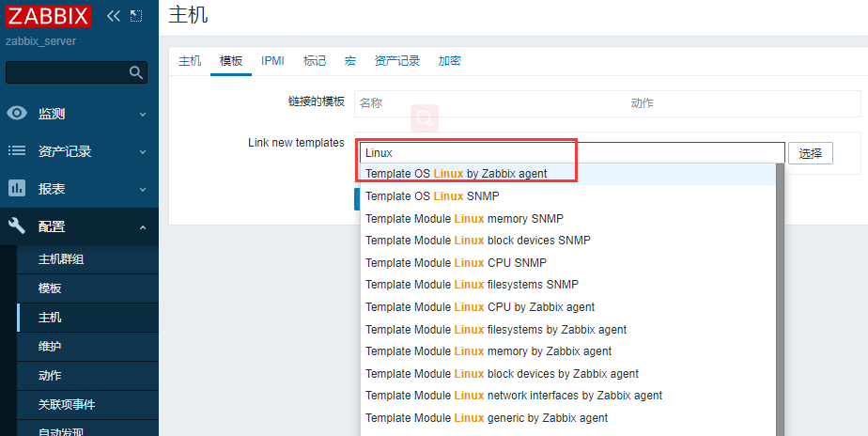Select Template Module Linux filesystems SNMP
Image resolution: width=868 pixels, height=436 pixels.
[568, 285]
